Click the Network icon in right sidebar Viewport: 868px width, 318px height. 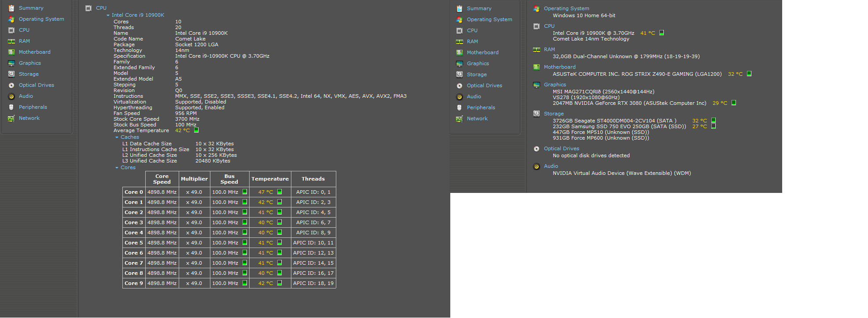[460, 118]
